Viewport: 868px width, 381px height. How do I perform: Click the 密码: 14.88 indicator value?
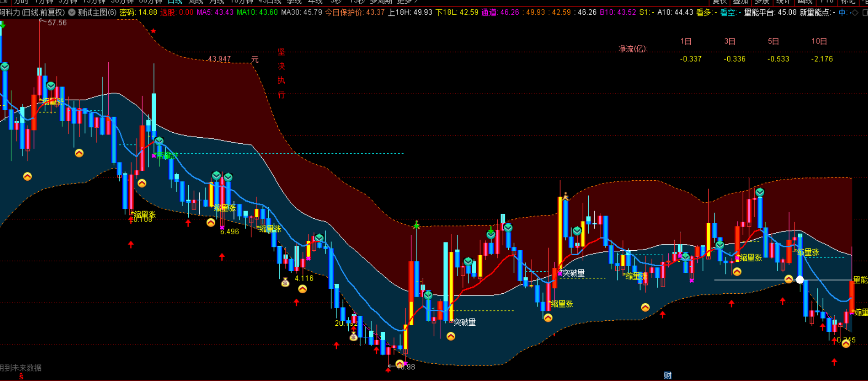click(x=138, y=12)
